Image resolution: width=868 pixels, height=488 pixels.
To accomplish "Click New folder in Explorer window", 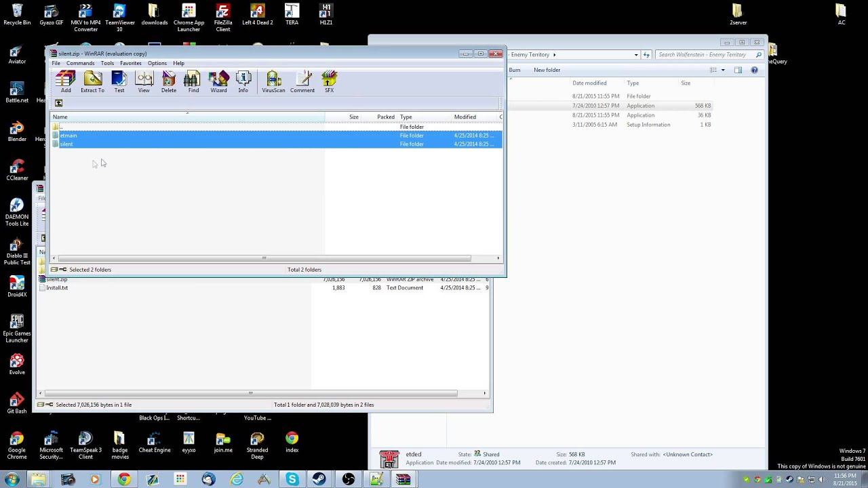I will [547, 70].
